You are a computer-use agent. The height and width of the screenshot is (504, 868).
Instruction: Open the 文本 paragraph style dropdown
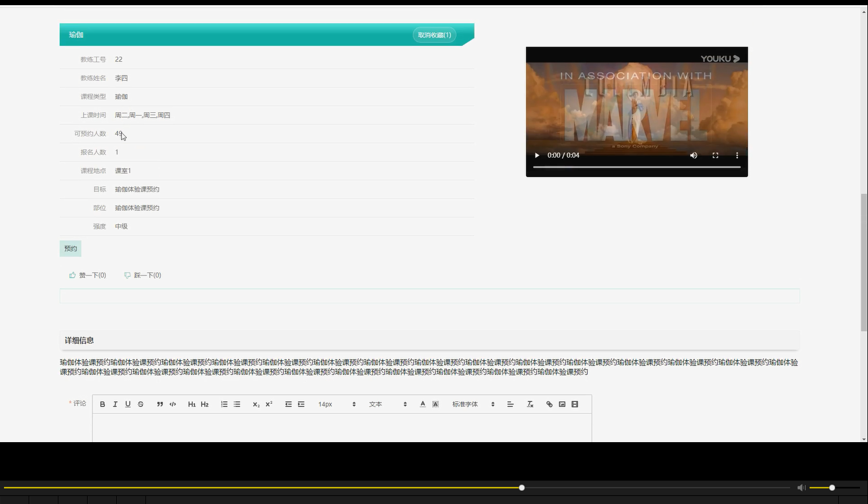[388, 404]
